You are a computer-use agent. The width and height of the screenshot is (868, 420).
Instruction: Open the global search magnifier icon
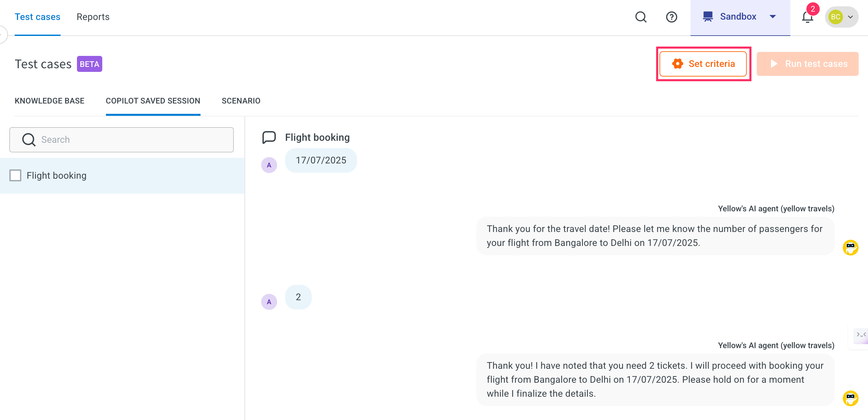tap(641, 17)
